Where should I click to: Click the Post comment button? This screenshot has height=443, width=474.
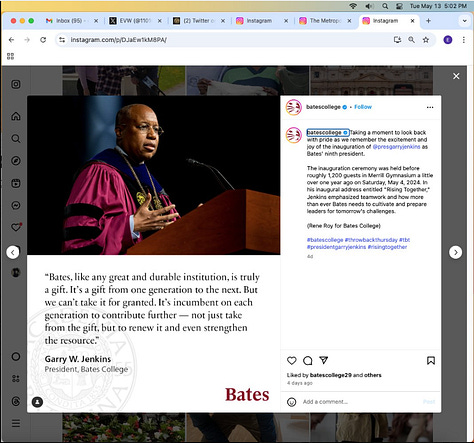pos(429,402)
